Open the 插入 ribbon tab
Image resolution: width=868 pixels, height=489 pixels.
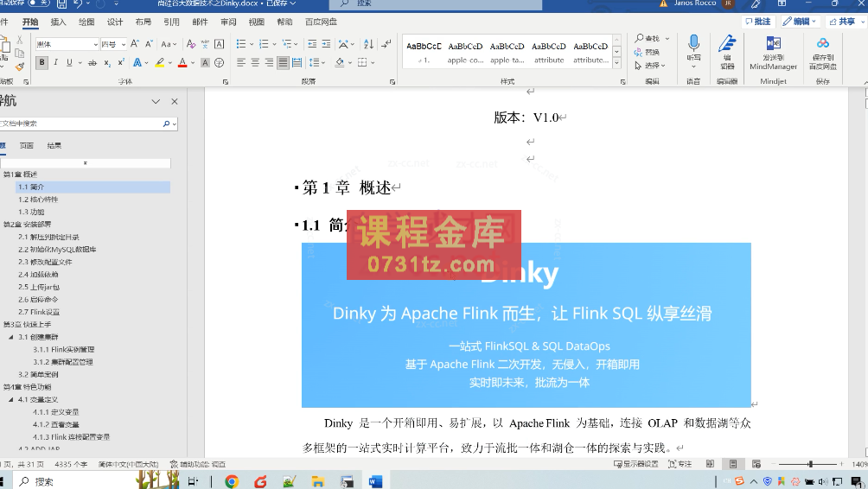(x=58, y=22)
